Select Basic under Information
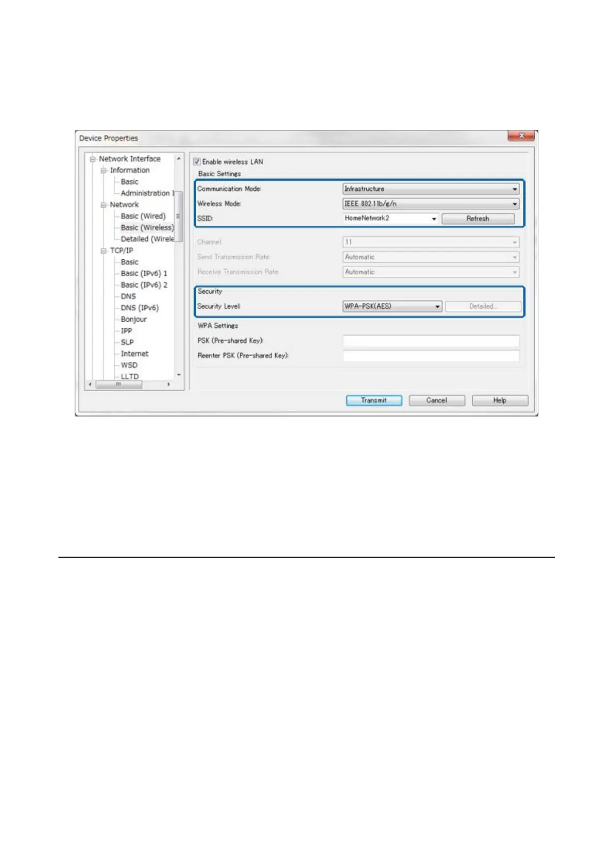The width and height of the screenshot is (613, 868). click(x=129, y=181)
